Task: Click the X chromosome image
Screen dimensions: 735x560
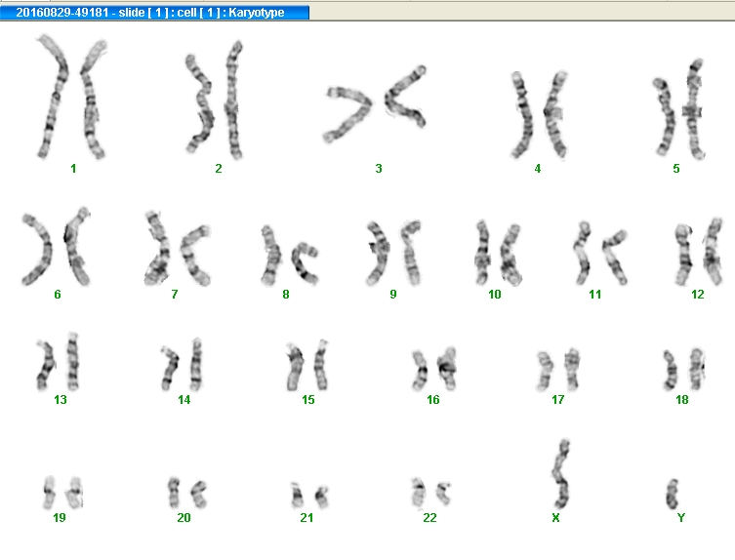Action: pyautogui.click(x=561, y=475)
